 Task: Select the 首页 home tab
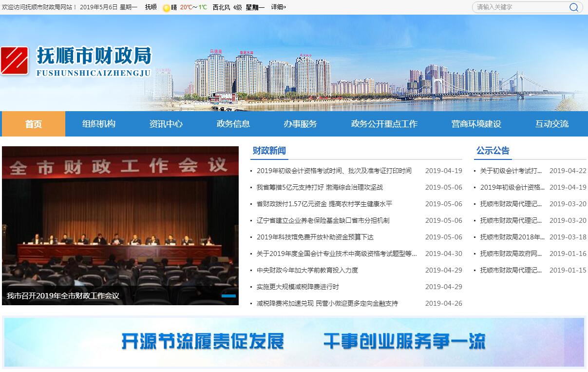(x=34, y=124)
